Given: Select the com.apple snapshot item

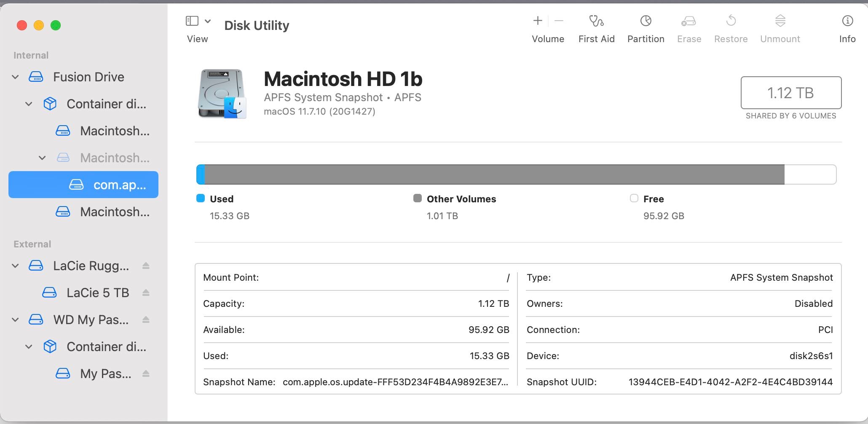Looking at the screenshot, I should tap(83, 185).
